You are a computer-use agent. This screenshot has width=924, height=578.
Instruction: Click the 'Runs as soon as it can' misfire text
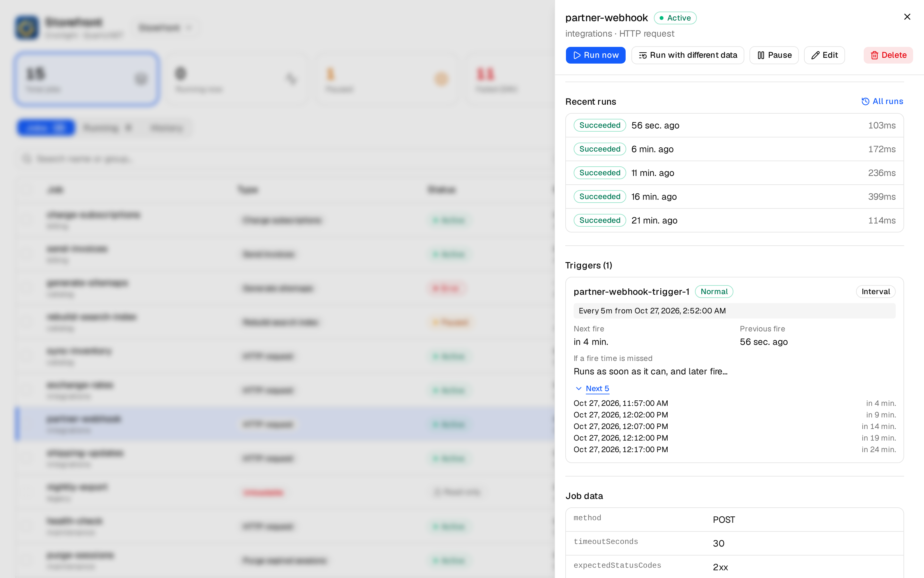(x=650, y=372)
